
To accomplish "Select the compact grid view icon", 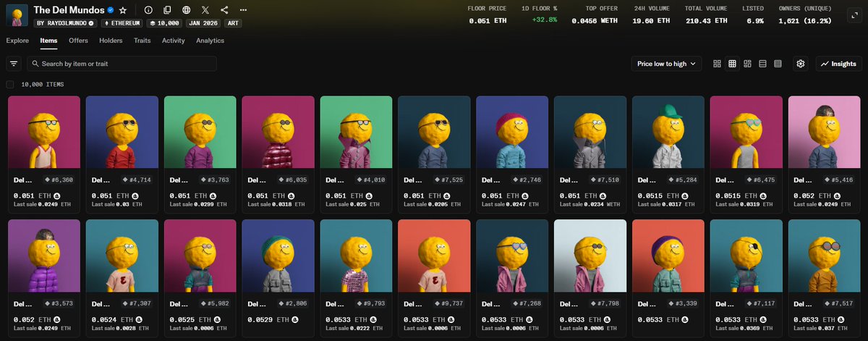I will pyautogui.click(x=732, y=64).
